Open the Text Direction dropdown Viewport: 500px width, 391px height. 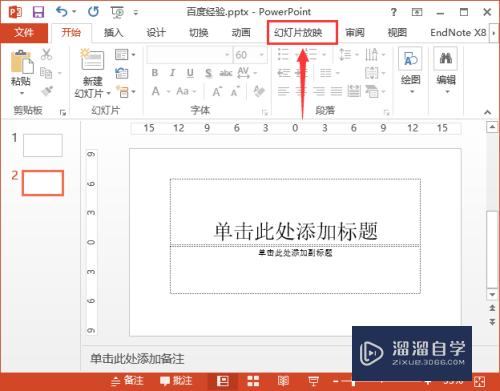click(375, 54)
